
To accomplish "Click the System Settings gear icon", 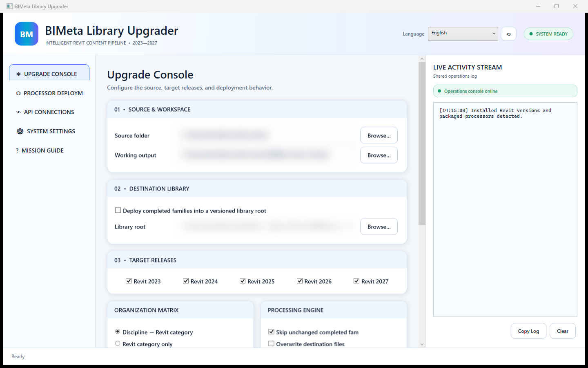I will (x=20, y=131).
